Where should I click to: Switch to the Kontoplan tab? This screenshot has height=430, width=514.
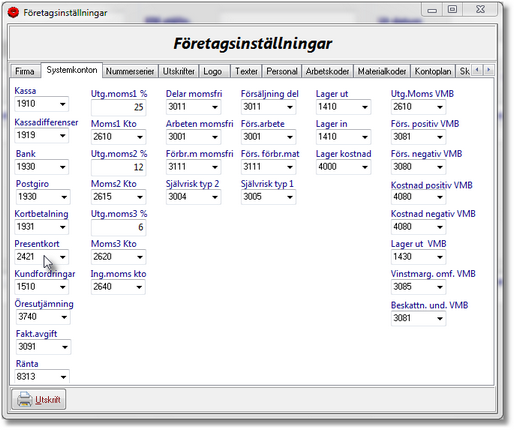coord(433,71)
